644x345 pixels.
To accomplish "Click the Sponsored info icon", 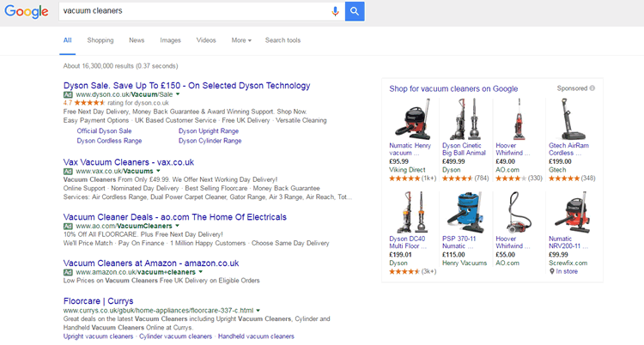I will point(592,88).
